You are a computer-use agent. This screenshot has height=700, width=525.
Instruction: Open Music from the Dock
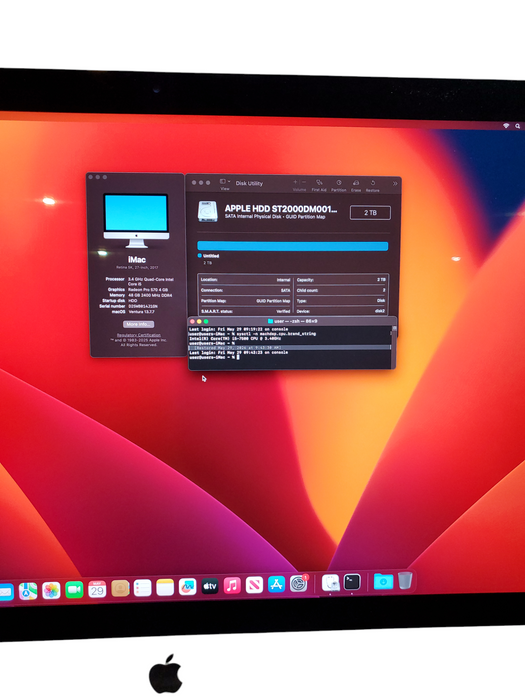232,585
